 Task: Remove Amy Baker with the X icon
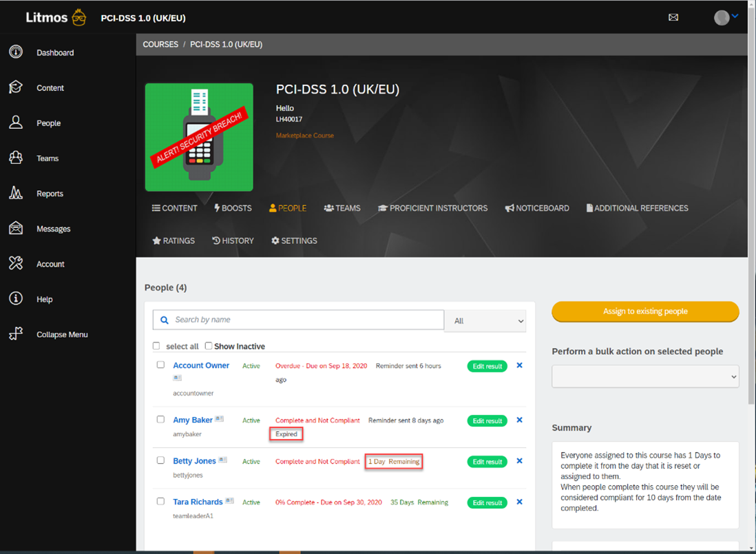(x=519, y=420)
